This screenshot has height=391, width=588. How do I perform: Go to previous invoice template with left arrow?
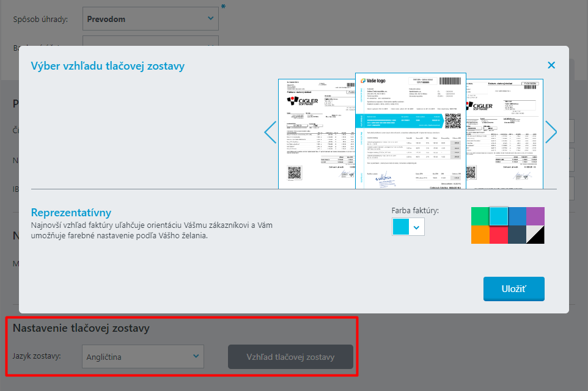(270, 133)
